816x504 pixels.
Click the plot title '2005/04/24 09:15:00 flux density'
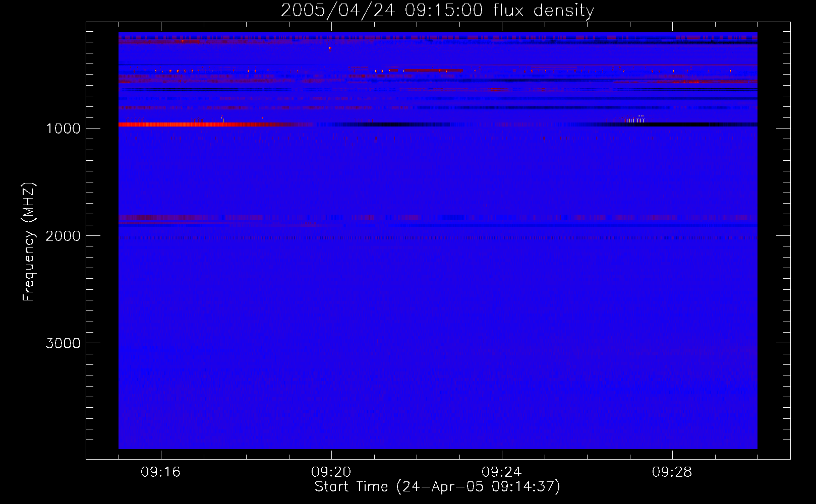437,10
